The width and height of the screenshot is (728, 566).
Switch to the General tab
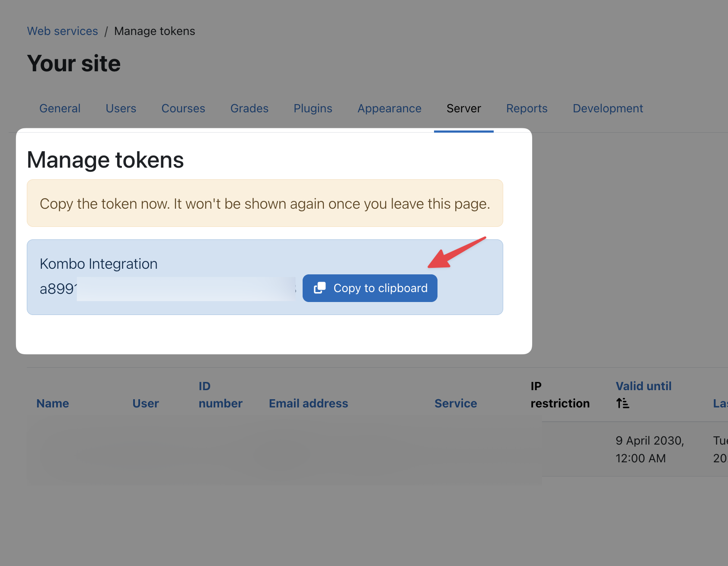(60, 108)
